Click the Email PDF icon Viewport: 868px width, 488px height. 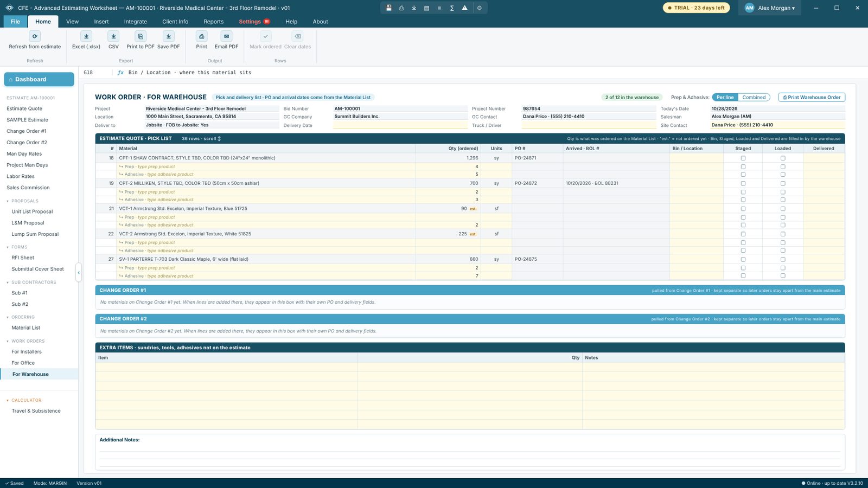coord(226,36)
